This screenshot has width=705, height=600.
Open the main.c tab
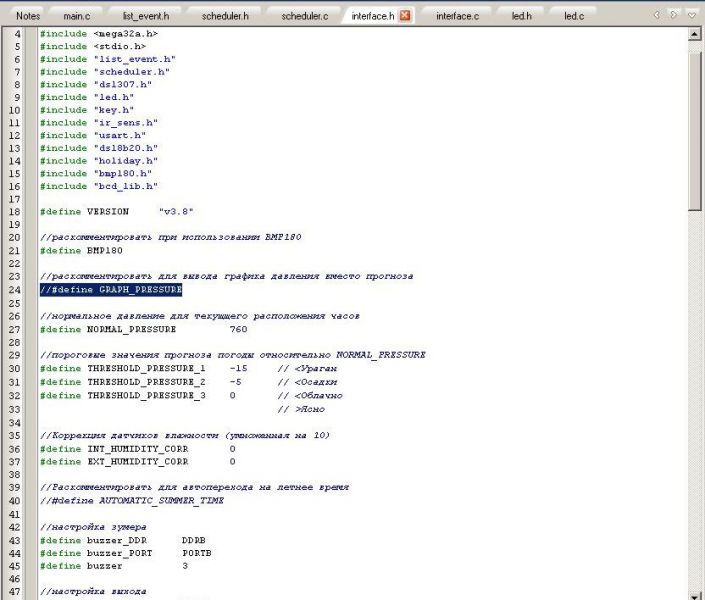(x=76, y=17)
